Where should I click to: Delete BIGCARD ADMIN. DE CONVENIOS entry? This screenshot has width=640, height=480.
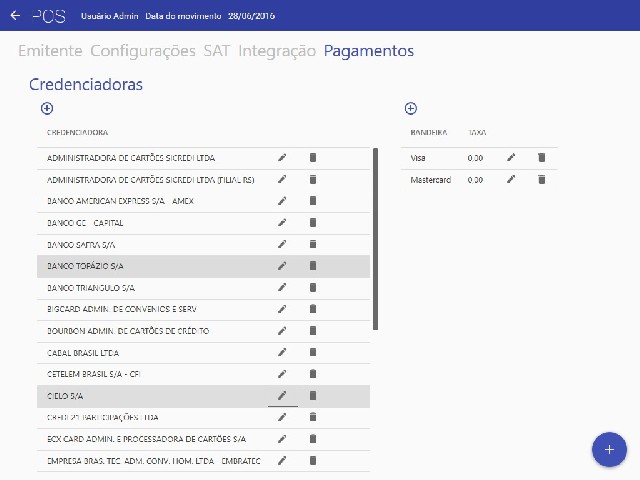tap(313, 309)
